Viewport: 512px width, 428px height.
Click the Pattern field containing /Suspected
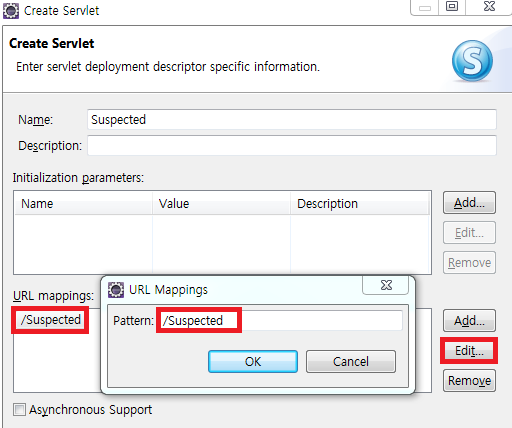coord(281,321)
